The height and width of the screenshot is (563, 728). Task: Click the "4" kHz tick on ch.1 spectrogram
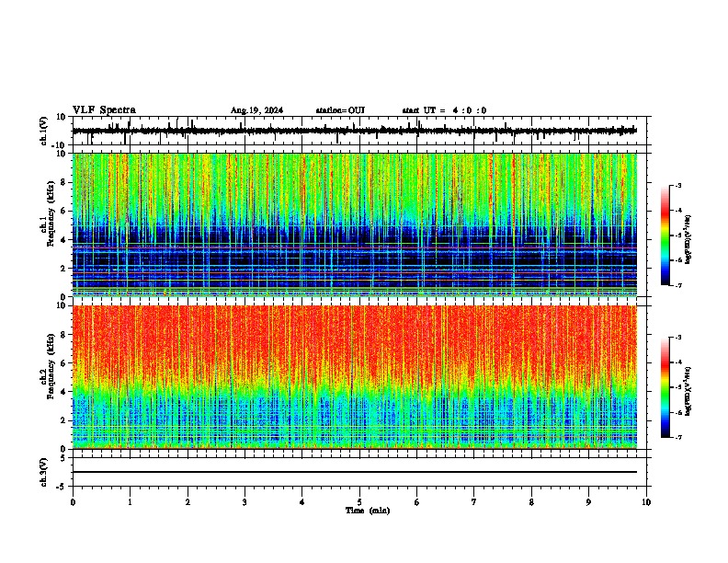click(64, 240)
